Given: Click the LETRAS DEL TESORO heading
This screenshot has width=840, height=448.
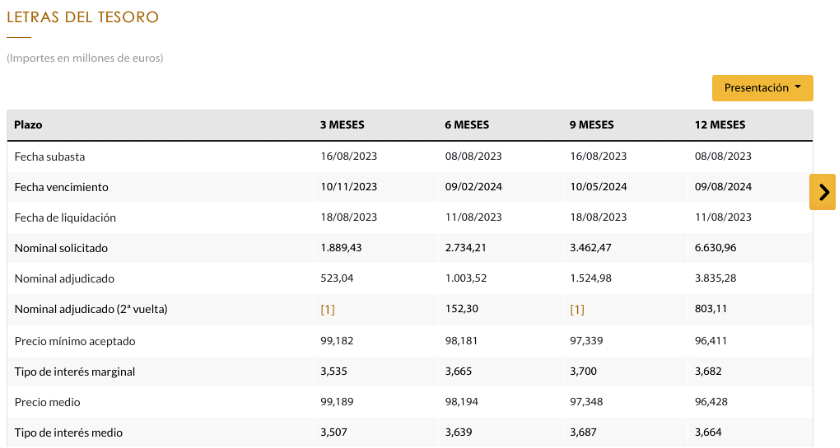Looking at the screenshot, I should click(82, 17).
